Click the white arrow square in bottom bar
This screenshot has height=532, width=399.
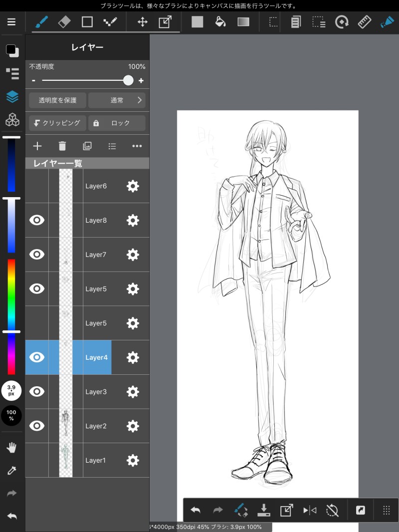point(361,510)
